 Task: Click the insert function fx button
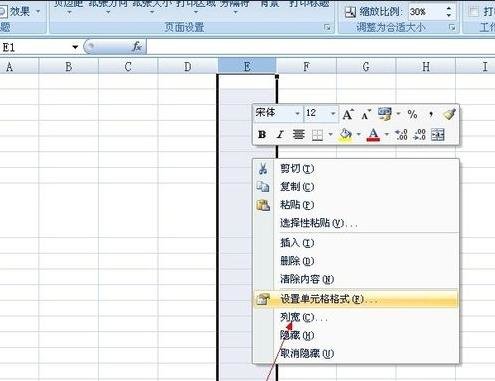coord(137,47)
